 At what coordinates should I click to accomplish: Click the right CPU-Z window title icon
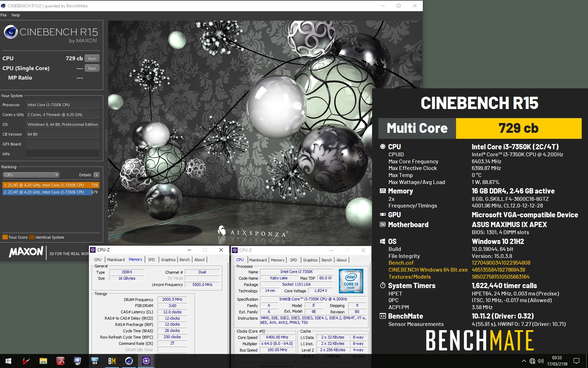pos(235,250)
